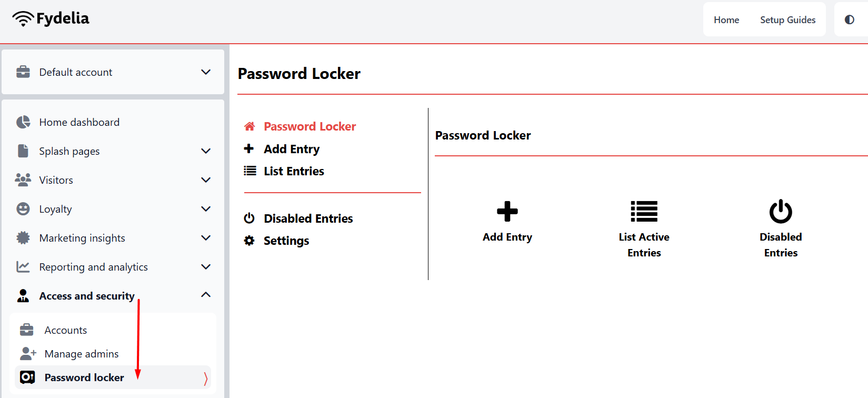Click the List Active Entries list icon
The image size is (868, 398).
[x=644, y=211]
